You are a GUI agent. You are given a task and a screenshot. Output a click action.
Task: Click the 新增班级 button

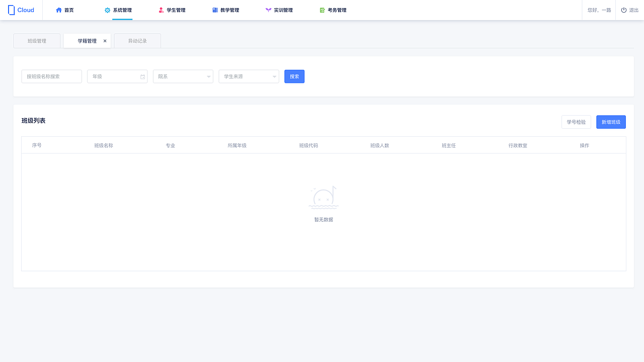point(610,122)
